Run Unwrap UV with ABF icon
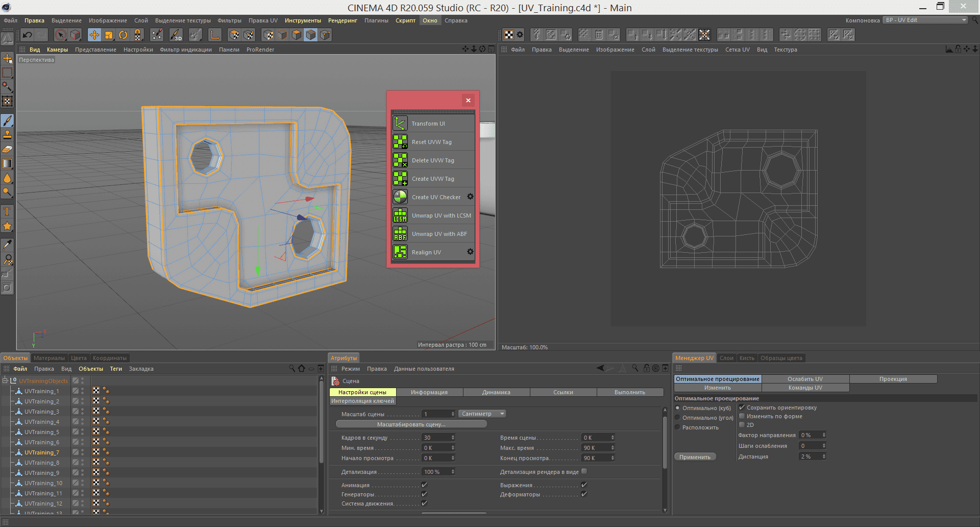 (x=400, y=234)
